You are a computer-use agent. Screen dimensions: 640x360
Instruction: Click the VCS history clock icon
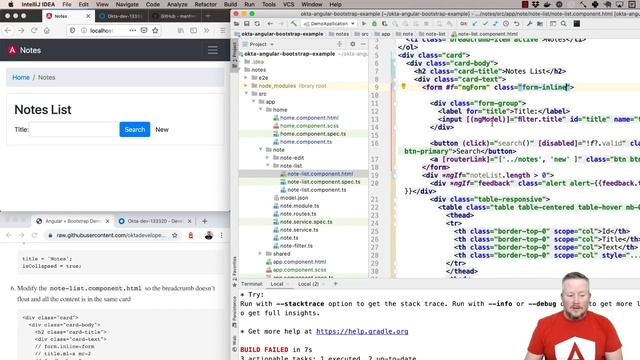(x=506, y=24)
